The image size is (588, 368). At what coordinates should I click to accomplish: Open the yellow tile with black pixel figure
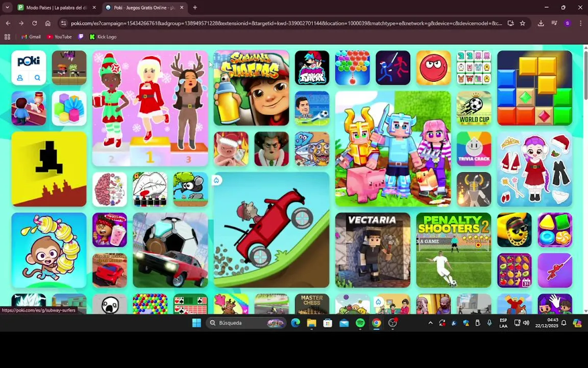(49, 169)
